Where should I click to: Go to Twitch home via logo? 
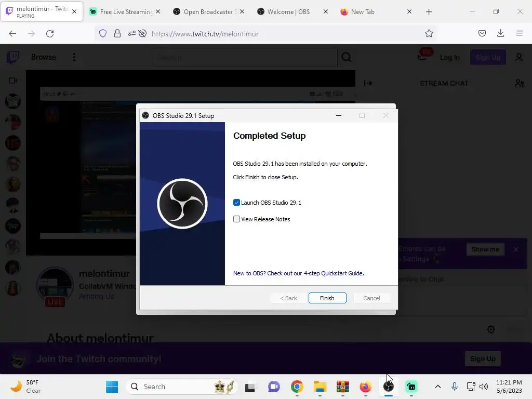coord(13,57)
